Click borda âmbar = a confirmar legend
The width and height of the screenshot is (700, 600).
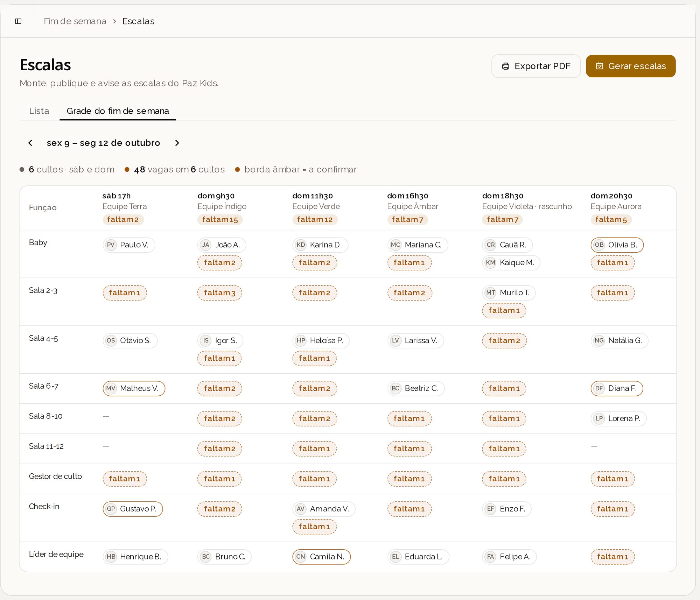pyautogui.click(x=300, y=169)
